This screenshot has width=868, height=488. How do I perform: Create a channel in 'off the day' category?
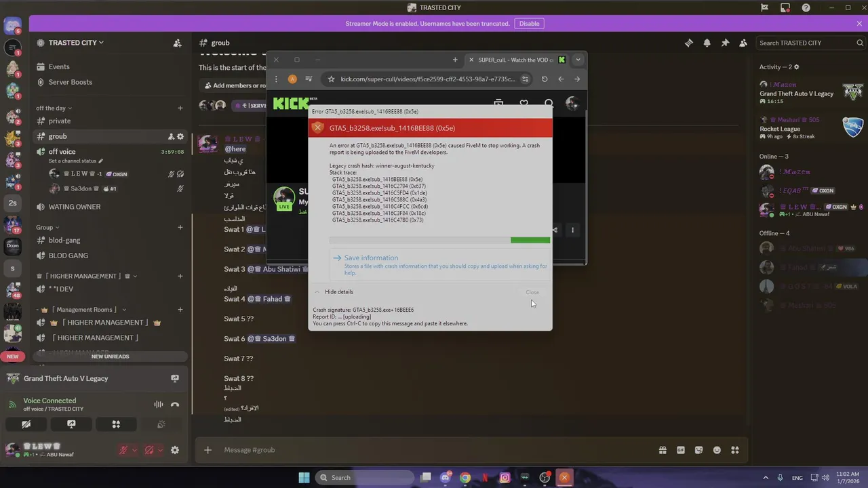point(180,108)
